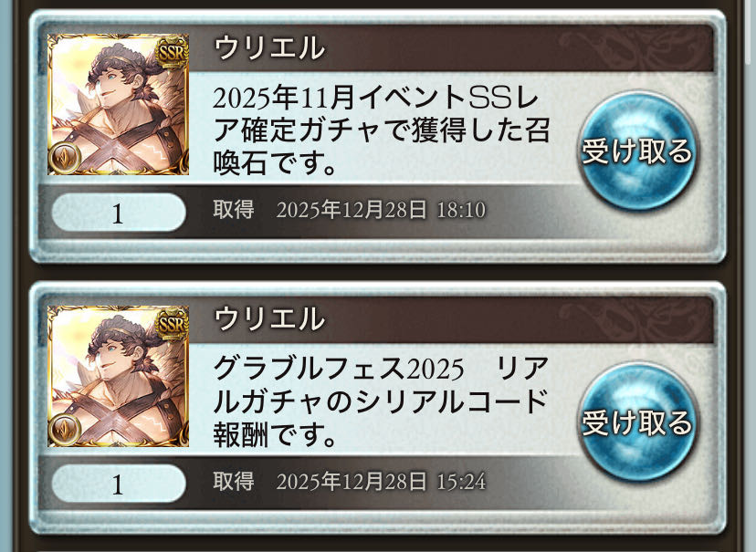The width and height of the screenshot is (756, 552).
Task: Tap the earth element emblem on first portrait
Action: (x=65, y=158)
